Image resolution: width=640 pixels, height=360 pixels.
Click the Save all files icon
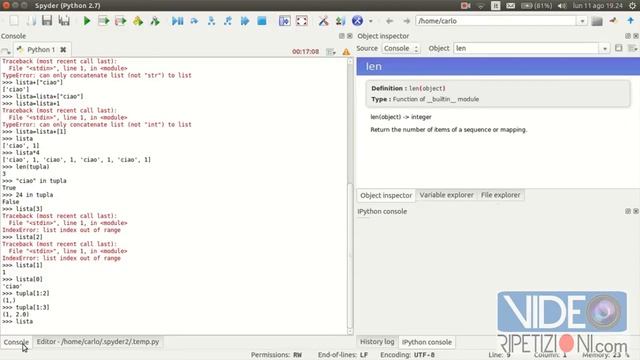click(x=64, y=21)
